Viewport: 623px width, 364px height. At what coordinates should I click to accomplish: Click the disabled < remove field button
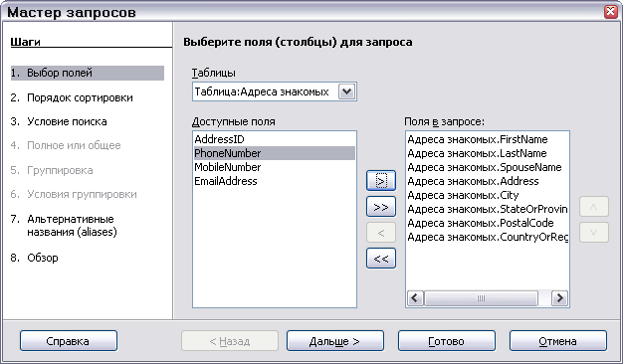click(381, 233)
